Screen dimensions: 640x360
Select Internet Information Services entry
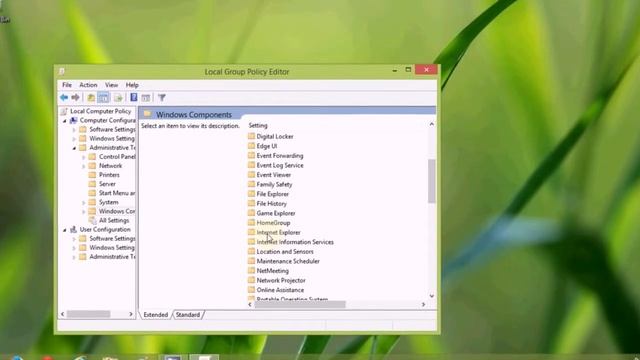tap(295, 242)
